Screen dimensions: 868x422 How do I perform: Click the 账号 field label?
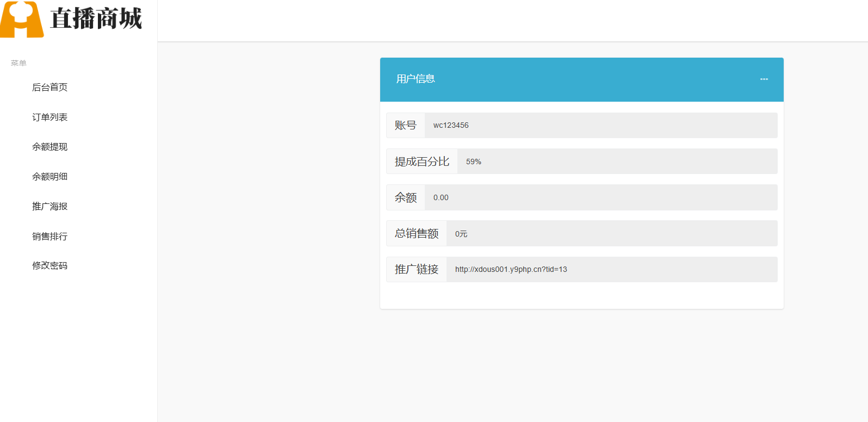(406, 126)
